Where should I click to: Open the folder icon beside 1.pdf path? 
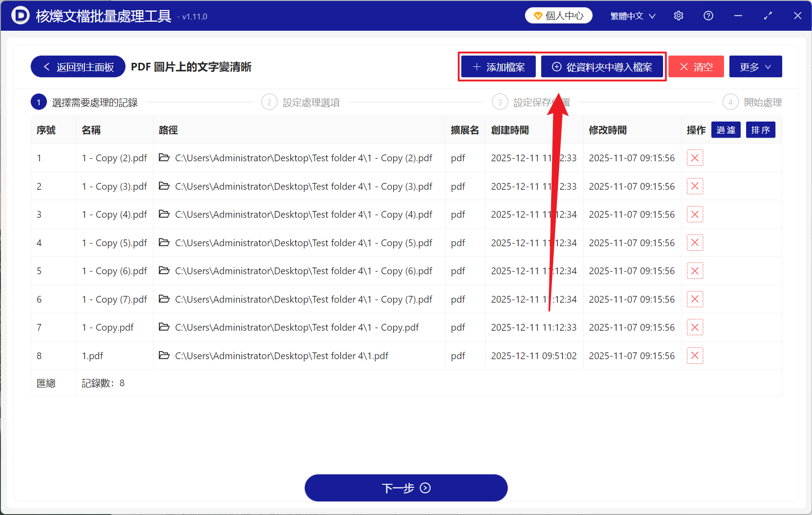click(164, 356)
